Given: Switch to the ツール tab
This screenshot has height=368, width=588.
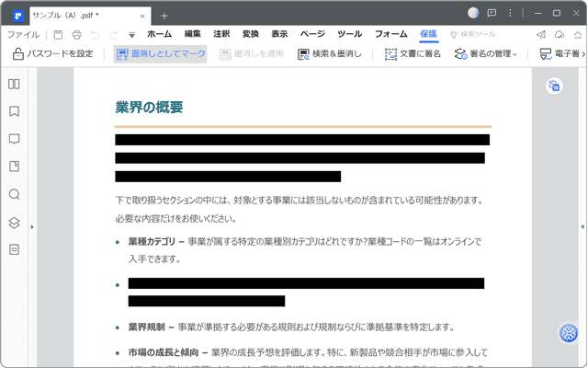Looking at the screenshot, I should tap(349, 34).
